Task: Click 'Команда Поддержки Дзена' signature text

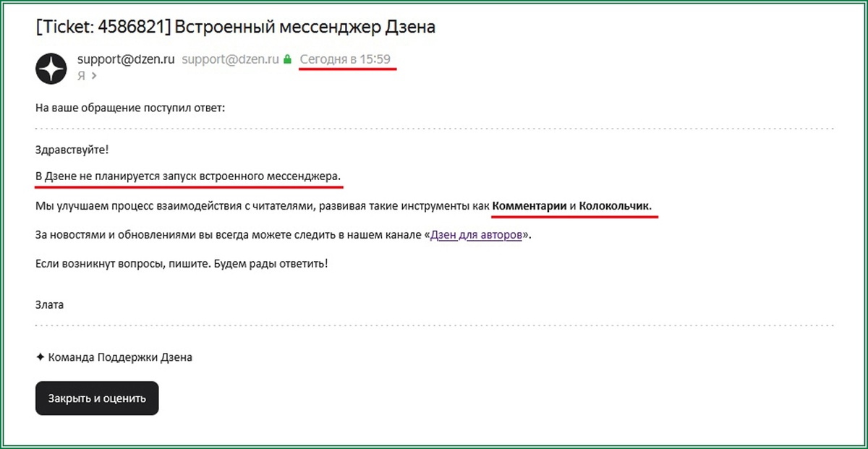Action: coord(119,356)
